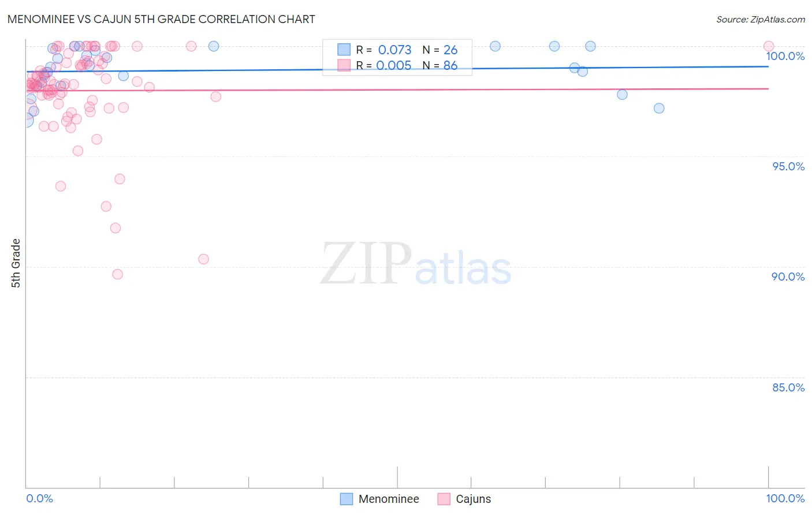Image resolution: width=812 pixels, height=515 pixels.
Task: Click the 5th Grade y-axis label
Action: point(16,263)
